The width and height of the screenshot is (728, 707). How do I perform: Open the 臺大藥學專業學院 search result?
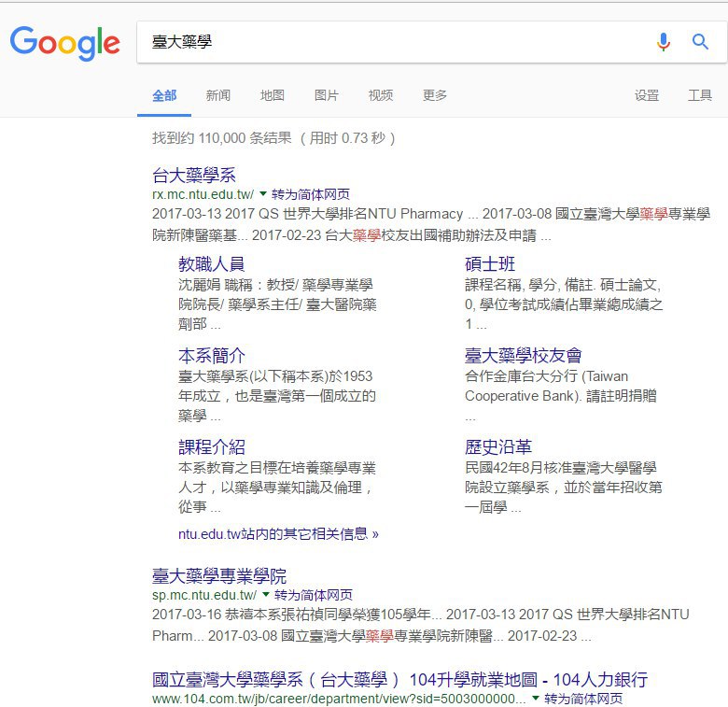[x=219, y=575]
